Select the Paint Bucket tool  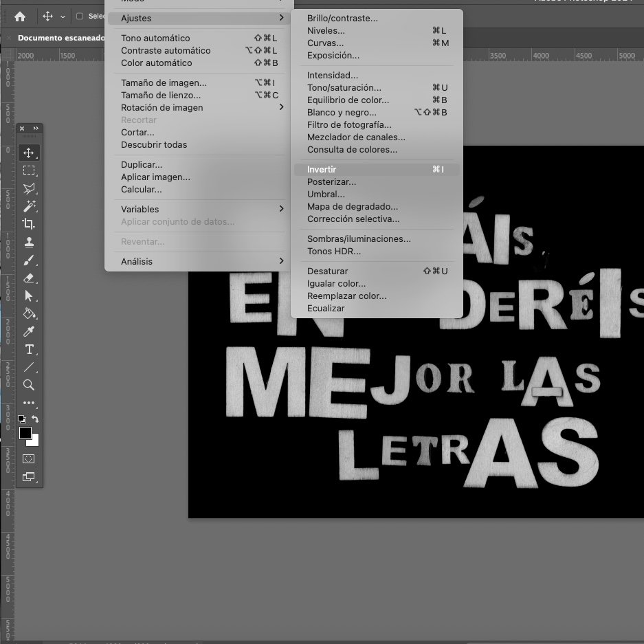29,313
